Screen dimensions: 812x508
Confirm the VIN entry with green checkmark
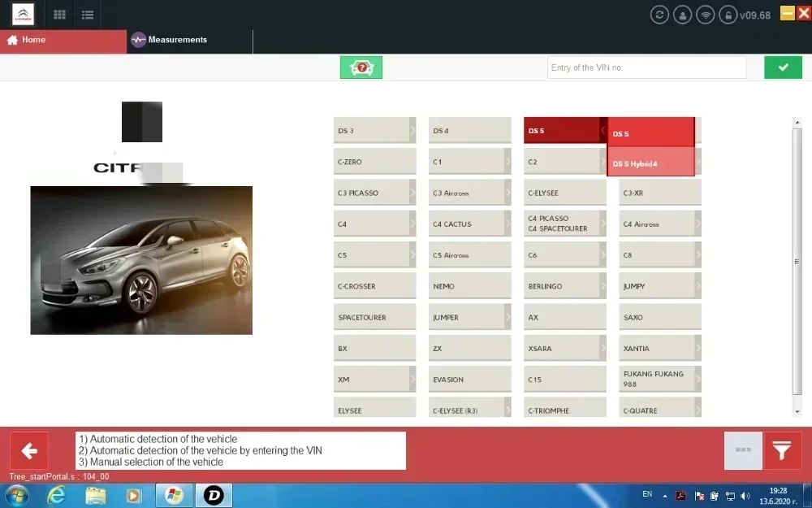pyautogui.click(x=783, y=67)
